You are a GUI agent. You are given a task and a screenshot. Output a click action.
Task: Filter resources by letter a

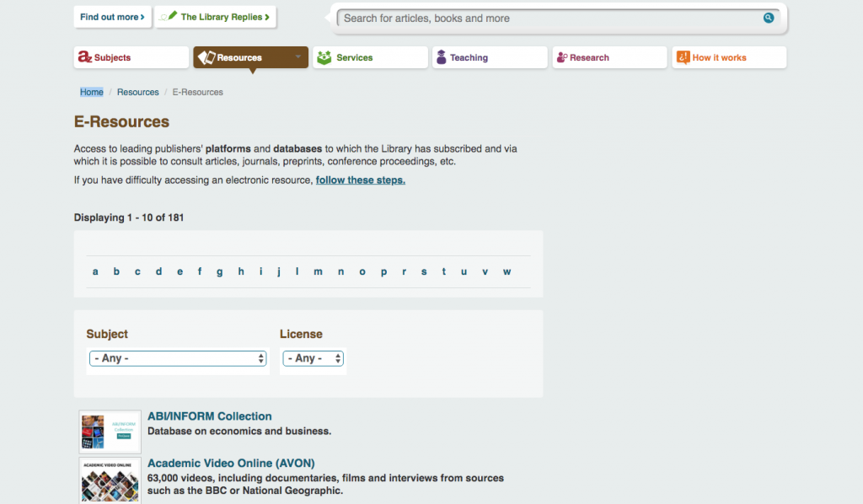(95, 271)
